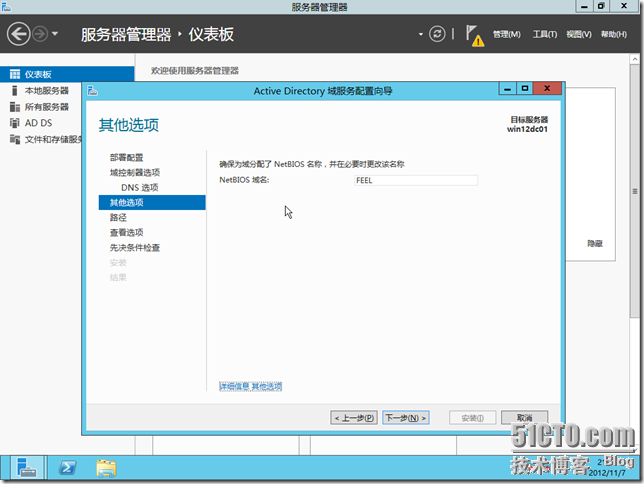Image resolution: width=644 pixels, height=484 pixels.
Task: Go to 先决条件检查 wizard step
Action: tap(135, 248)
